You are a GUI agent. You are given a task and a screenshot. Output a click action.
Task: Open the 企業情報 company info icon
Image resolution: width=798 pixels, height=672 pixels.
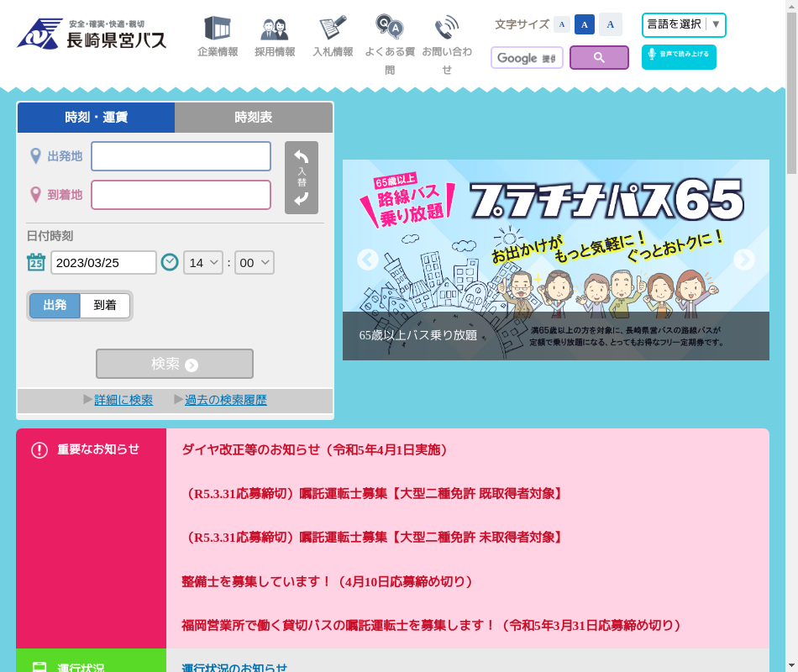[x=218, y=29]
